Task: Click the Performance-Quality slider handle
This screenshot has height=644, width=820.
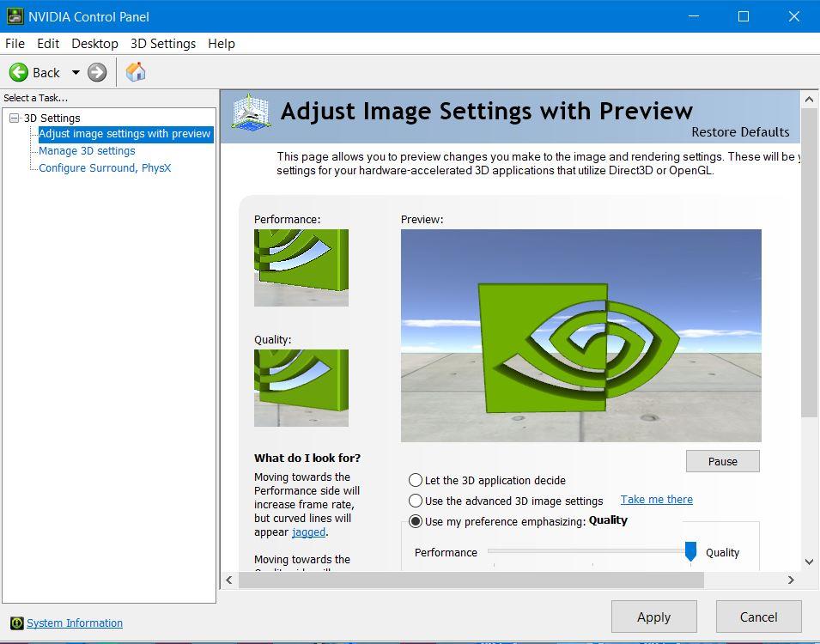Action: (690, 551)
